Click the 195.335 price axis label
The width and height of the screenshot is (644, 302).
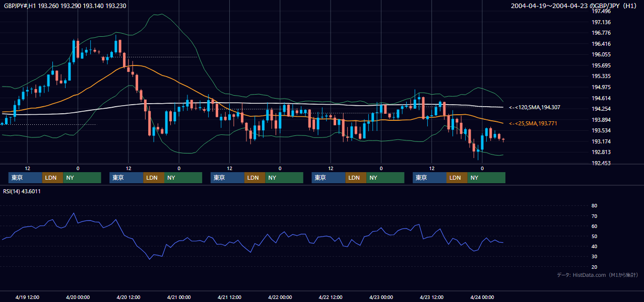(601, 76)
